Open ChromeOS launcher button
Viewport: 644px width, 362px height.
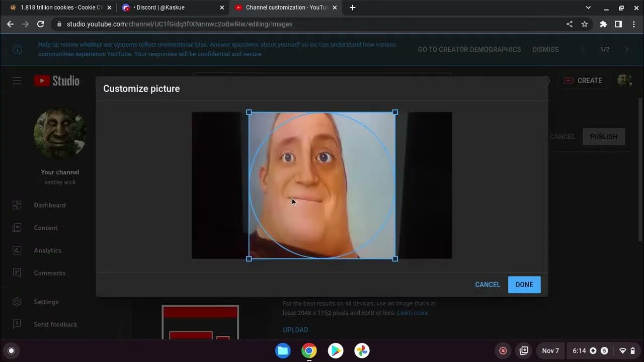click(x=12, y=351)
